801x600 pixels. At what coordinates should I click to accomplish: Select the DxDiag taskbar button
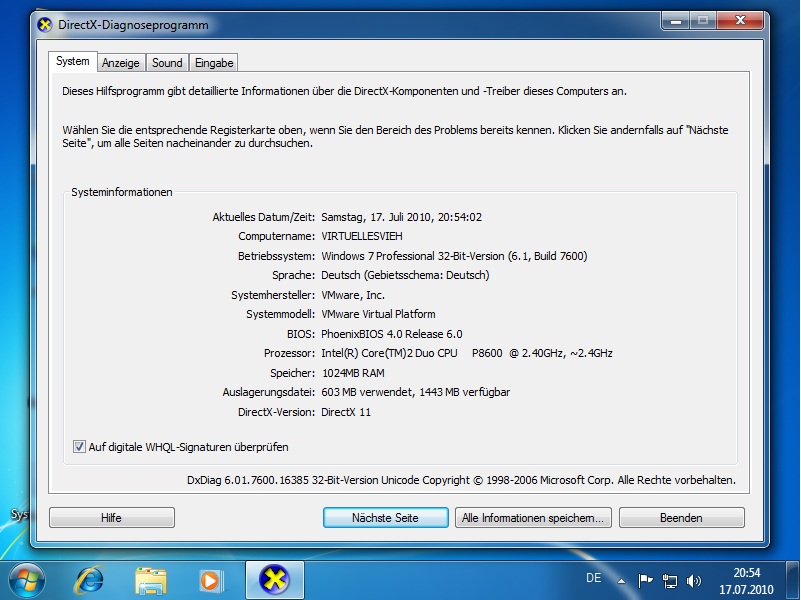tap(274, 579)
